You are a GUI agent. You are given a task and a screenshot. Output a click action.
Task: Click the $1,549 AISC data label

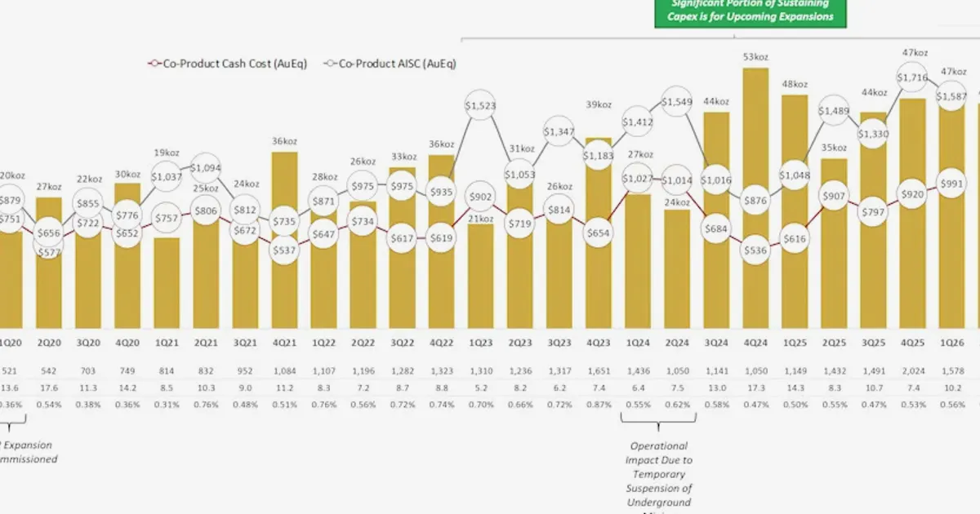click(677, 102)
